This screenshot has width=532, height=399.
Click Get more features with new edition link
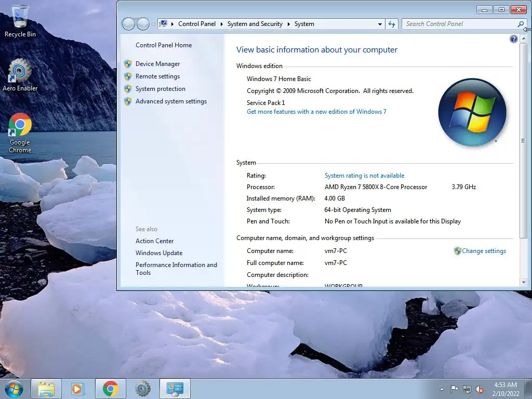[316, 112]
